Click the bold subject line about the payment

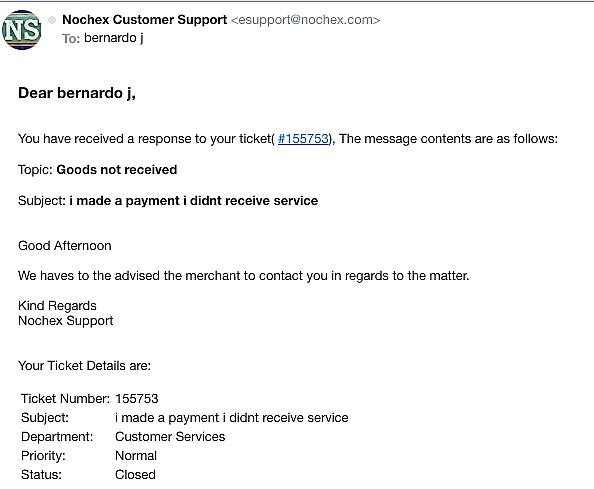(x=194, y=200)
